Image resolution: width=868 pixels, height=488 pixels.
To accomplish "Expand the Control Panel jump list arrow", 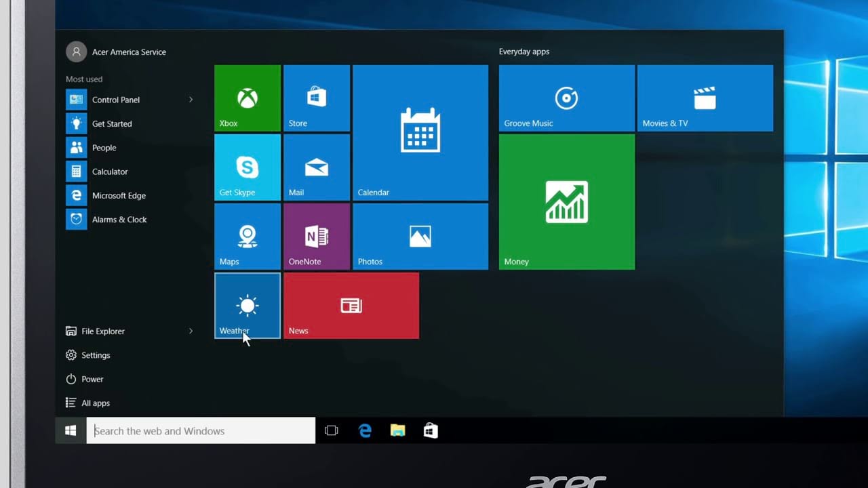I will click(191, 100).
